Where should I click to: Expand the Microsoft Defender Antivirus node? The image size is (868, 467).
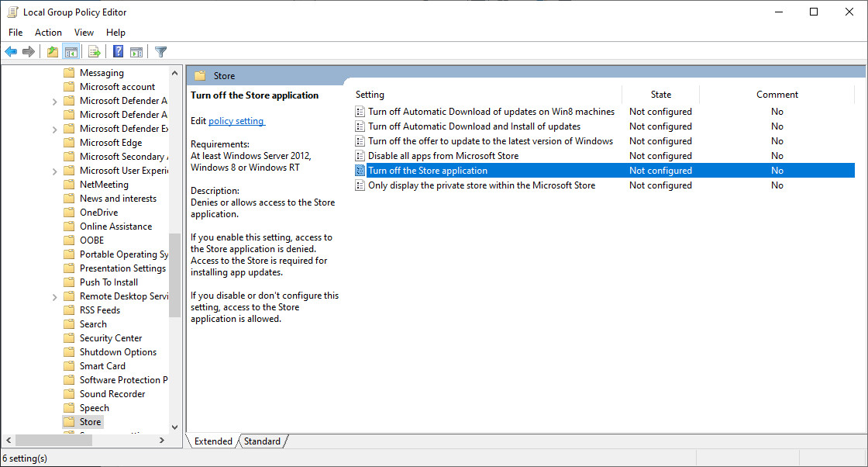click(54, 100)
